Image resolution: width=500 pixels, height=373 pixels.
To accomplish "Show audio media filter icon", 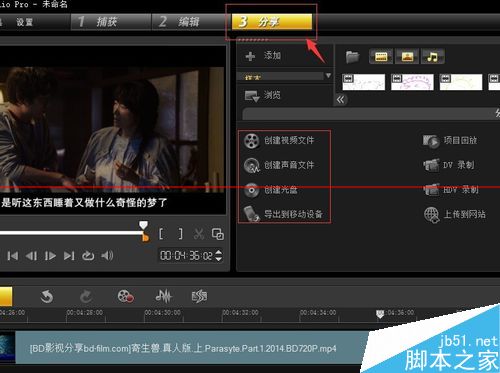I will pyautogui.click(x=433, y=56).
